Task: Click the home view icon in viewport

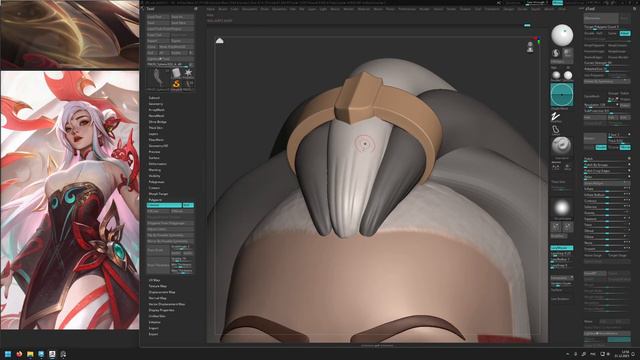Action: point(220,40)
